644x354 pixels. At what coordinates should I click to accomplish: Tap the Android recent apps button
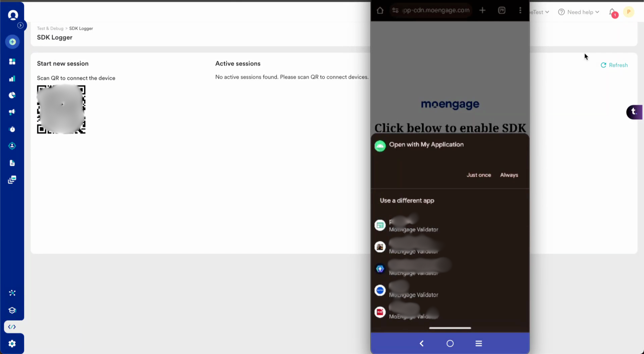pos(479,344)
